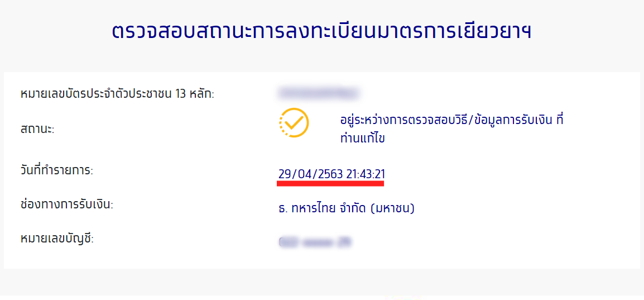Click status text อยู่ระหว่างการตรวจสอบวิธี/ข้อมูลการรับเงิน
Image resolution: width=644 pixels, height=300 pixels.
click(x=446, y=120)
